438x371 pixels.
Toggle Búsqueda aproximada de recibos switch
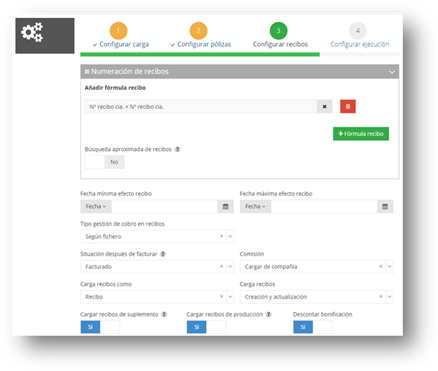104,162
